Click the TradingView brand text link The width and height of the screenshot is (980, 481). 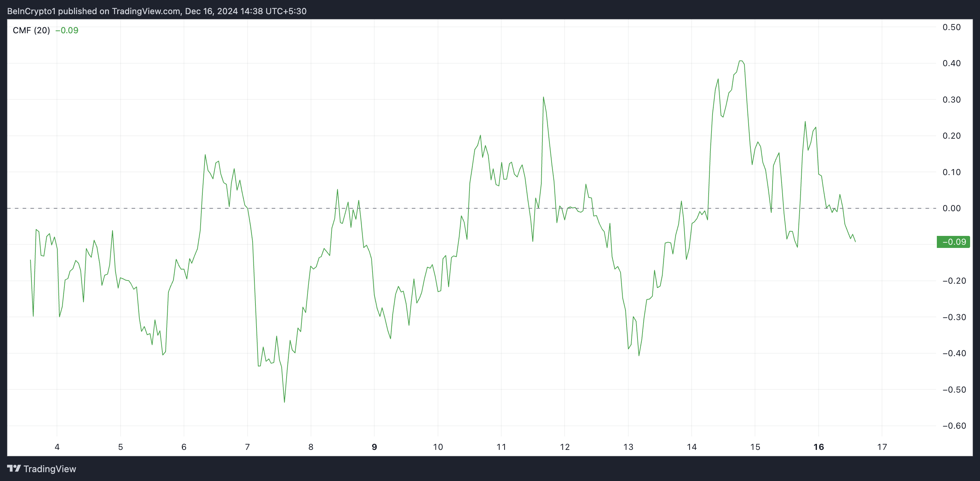click(50, 469)
